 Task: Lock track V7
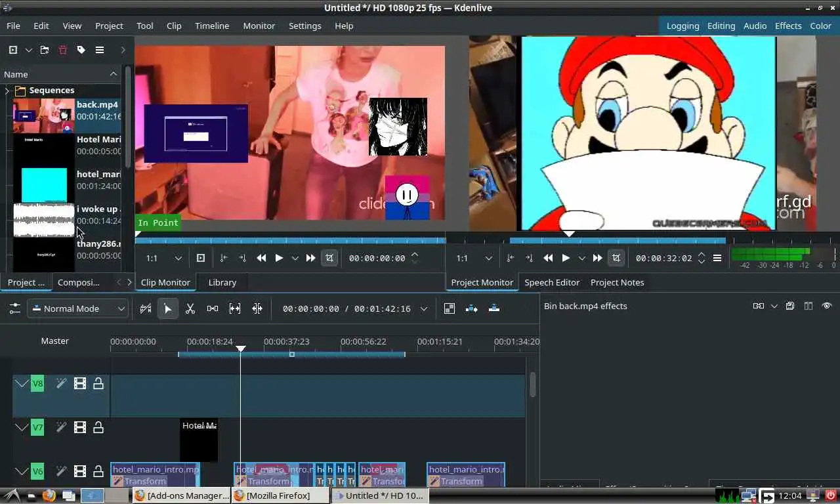coord(98,427)
